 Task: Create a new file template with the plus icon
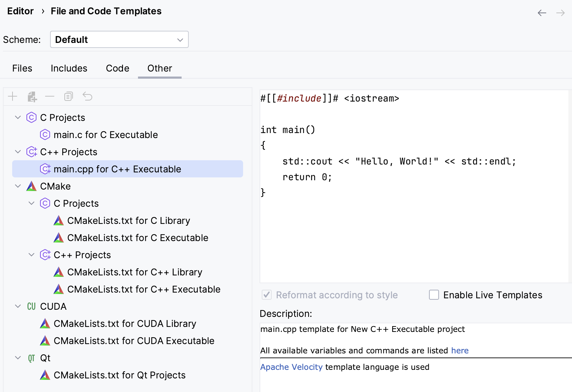coord(13,96)
